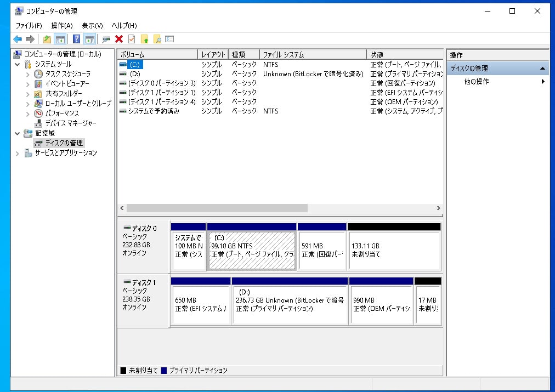This screenshot has height=392, width=555.
Task: Click the checklist settings toolbar icon
Action: point(169,39)
